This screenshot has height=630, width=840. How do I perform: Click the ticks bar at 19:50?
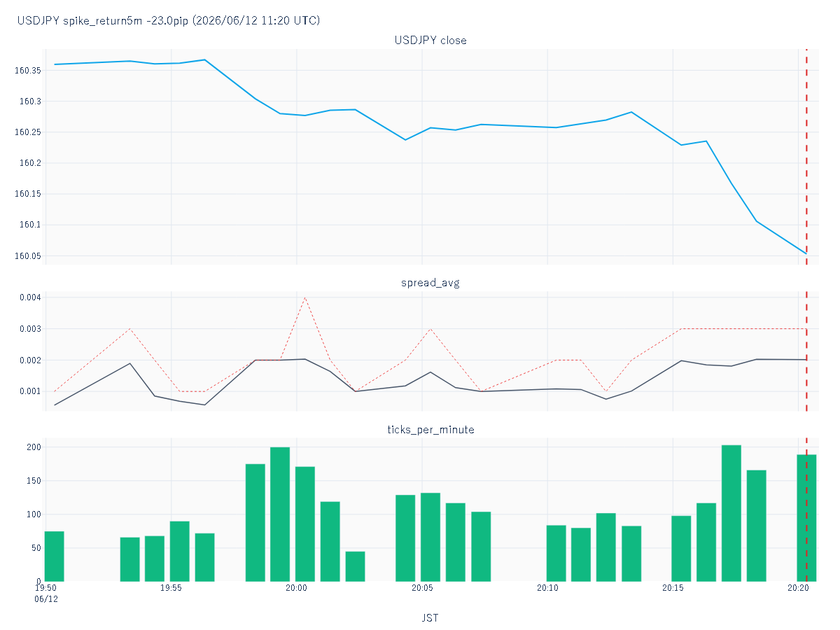click(55, 556)
